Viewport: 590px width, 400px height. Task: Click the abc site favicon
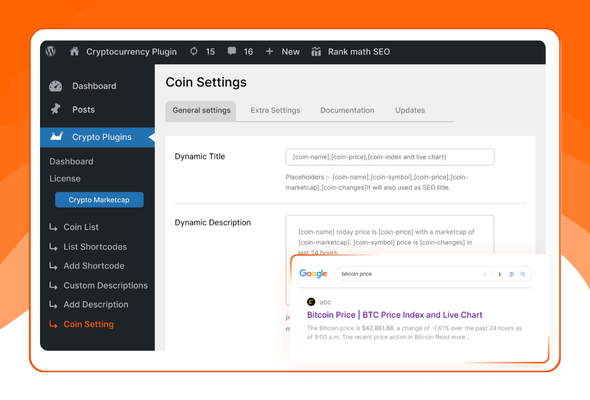click(311, 301)
